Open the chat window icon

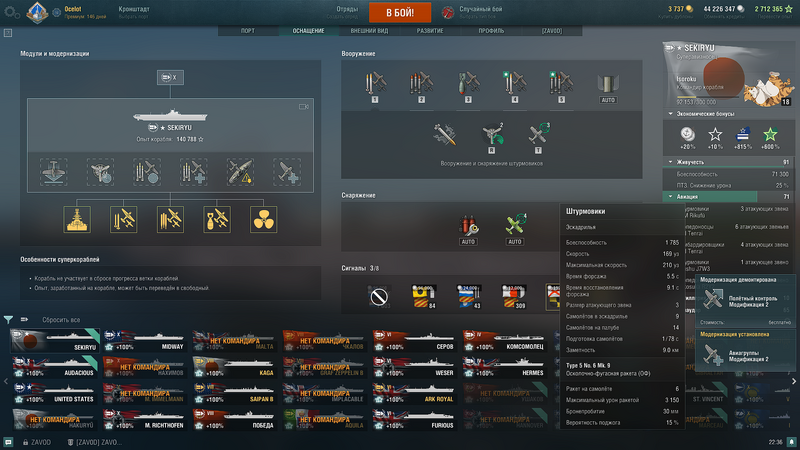coord(8,442)
